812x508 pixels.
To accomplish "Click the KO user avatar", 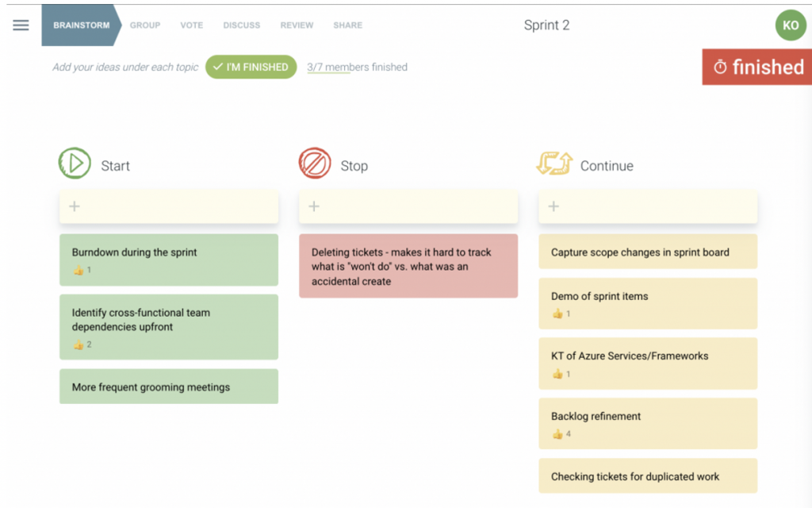I will [x=790, y=25].
